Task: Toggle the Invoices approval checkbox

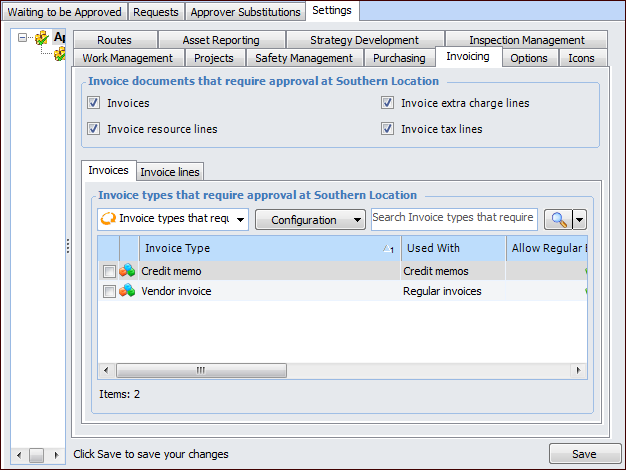Action: click(94, 103)
